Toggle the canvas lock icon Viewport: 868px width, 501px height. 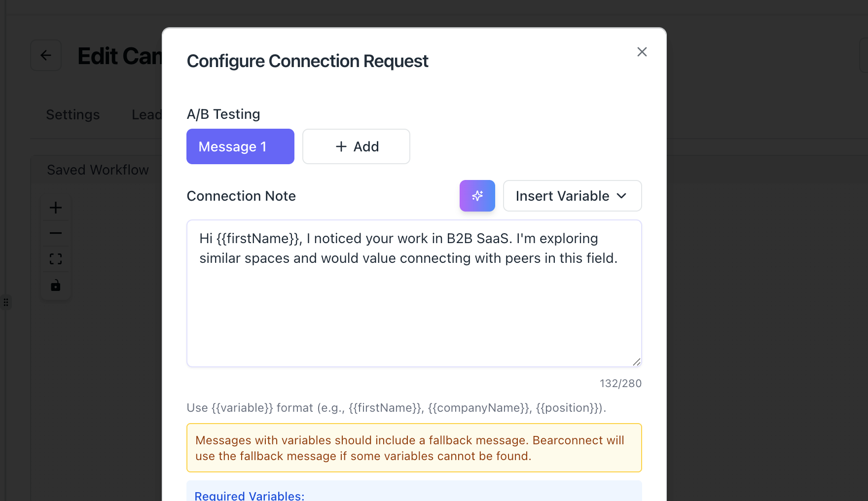pyautogui.click(x=56, y=285)
